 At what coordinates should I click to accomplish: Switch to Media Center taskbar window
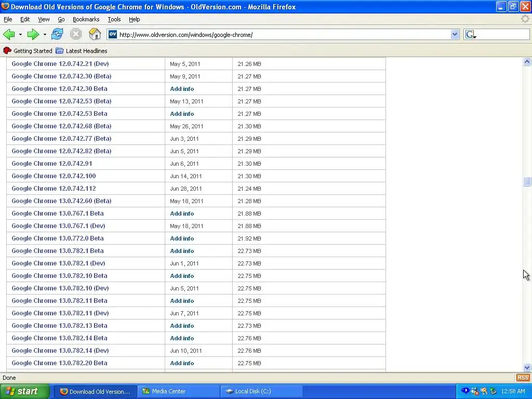pyautogui.click(x=179, y=391)
